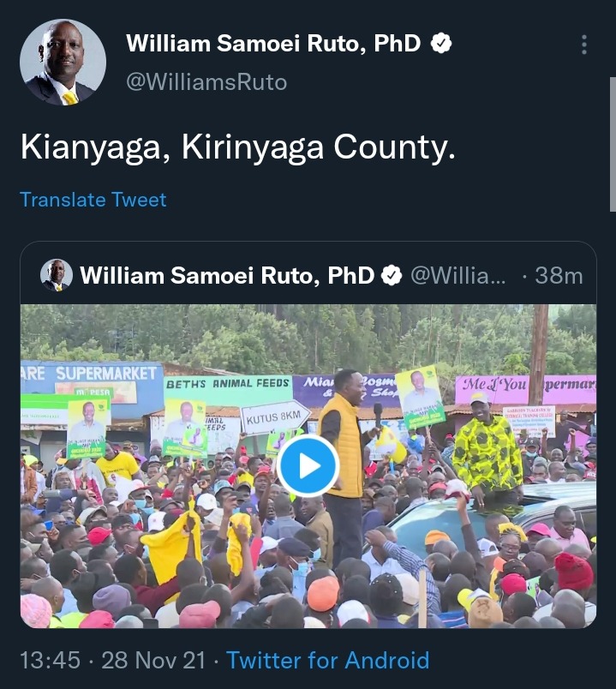This screenshot has height=689, width=616.
Task: Click the SUPERMARKET sign in the video preview
Action: tap(106, 374)
